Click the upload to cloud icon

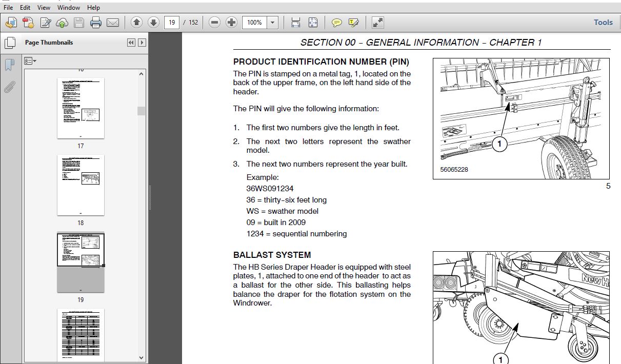[x=62, y=23]
